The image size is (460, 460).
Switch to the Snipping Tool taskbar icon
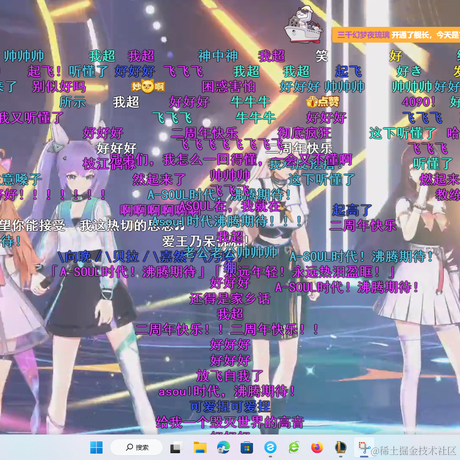pos(364,448)
